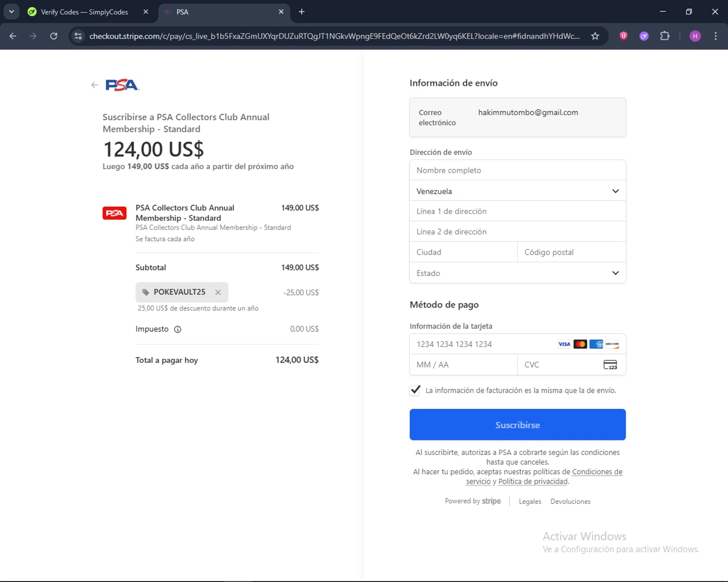Open the site information icon in address bar
Screen dimensions: 728x582
coord(78,36)
